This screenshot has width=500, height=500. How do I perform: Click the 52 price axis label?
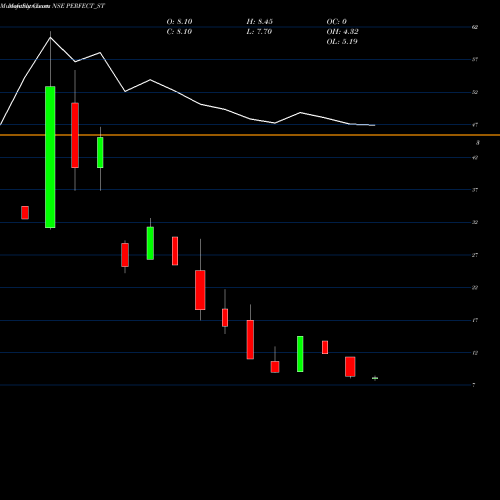pos(475,92)
